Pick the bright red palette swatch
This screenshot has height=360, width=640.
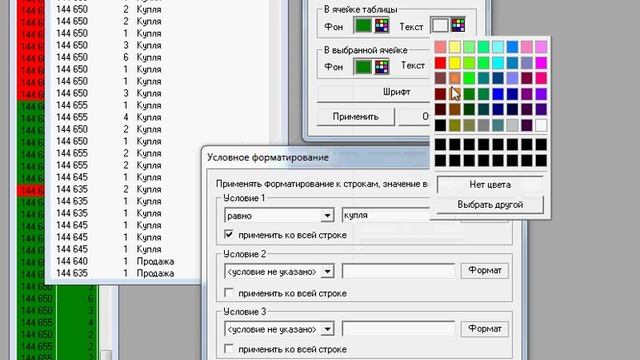click(440, 63)
